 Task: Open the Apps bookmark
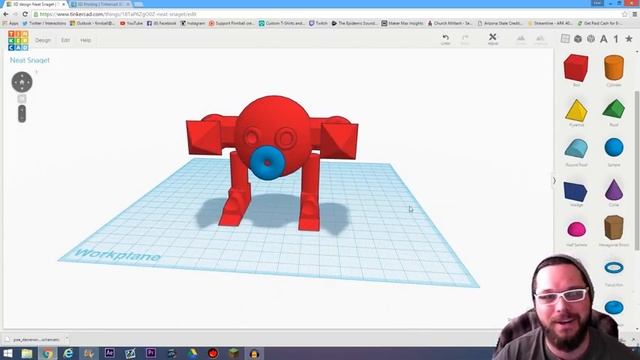[x=11, y=23]
